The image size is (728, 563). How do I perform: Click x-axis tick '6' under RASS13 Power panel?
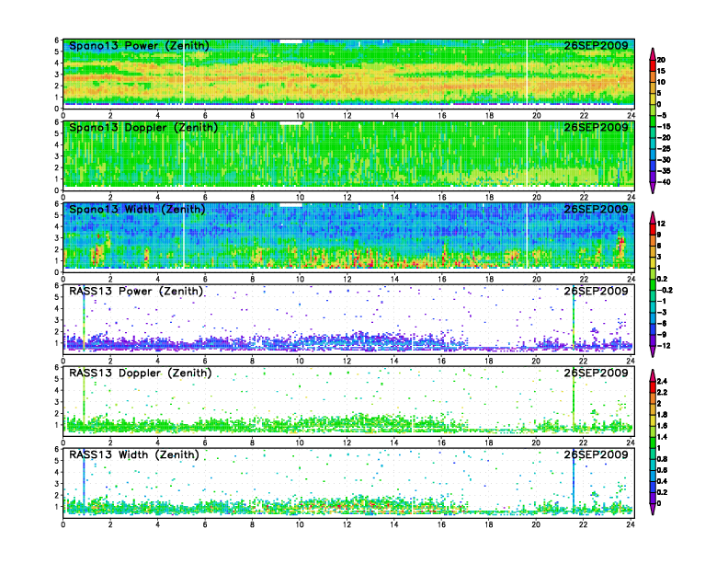(x=205, y=361)
